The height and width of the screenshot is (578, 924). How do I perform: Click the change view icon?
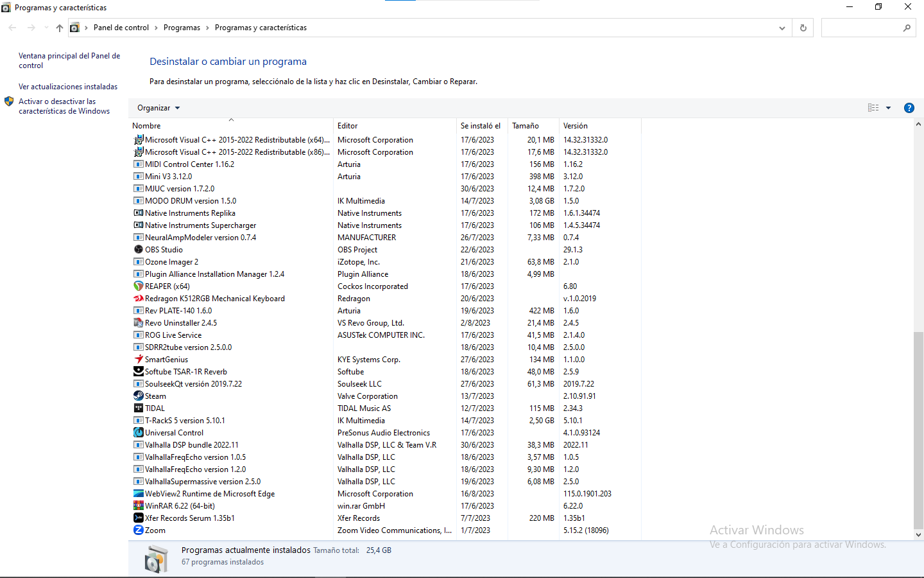(x=873, y=108)
